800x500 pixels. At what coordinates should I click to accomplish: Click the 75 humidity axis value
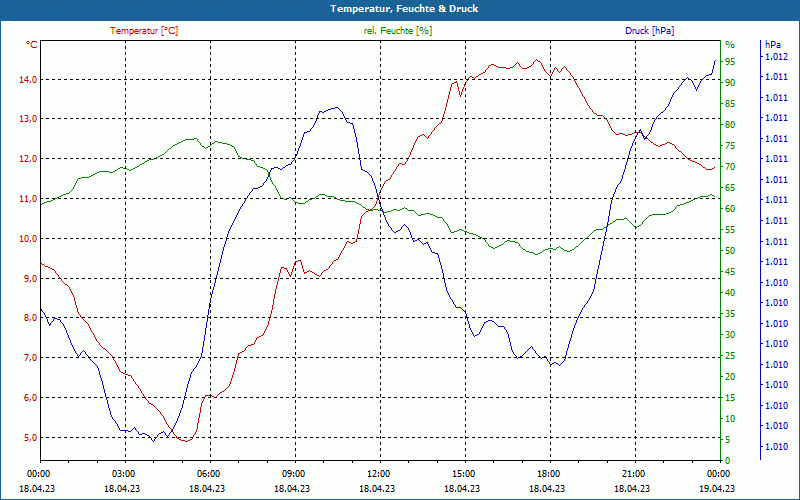coord(730,145)
